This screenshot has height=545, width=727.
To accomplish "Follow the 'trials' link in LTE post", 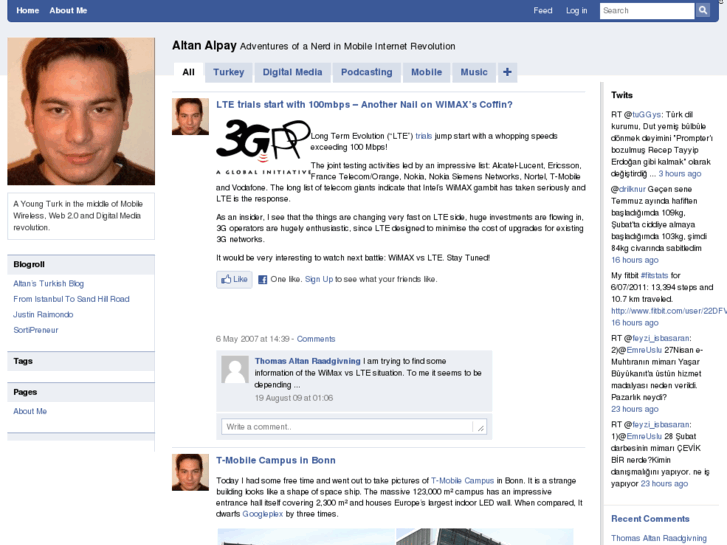I will tap(423, 136).
